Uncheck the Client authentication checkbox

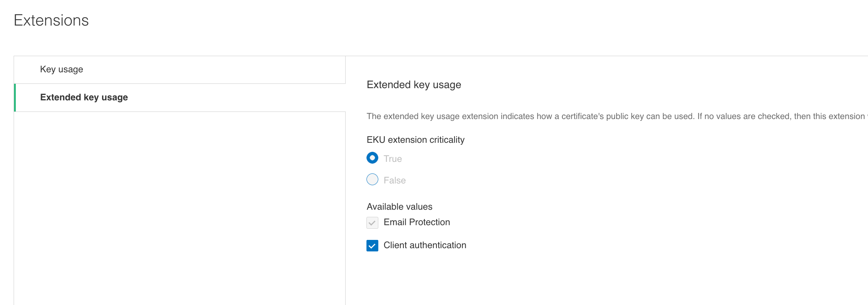tap(372, 246)
